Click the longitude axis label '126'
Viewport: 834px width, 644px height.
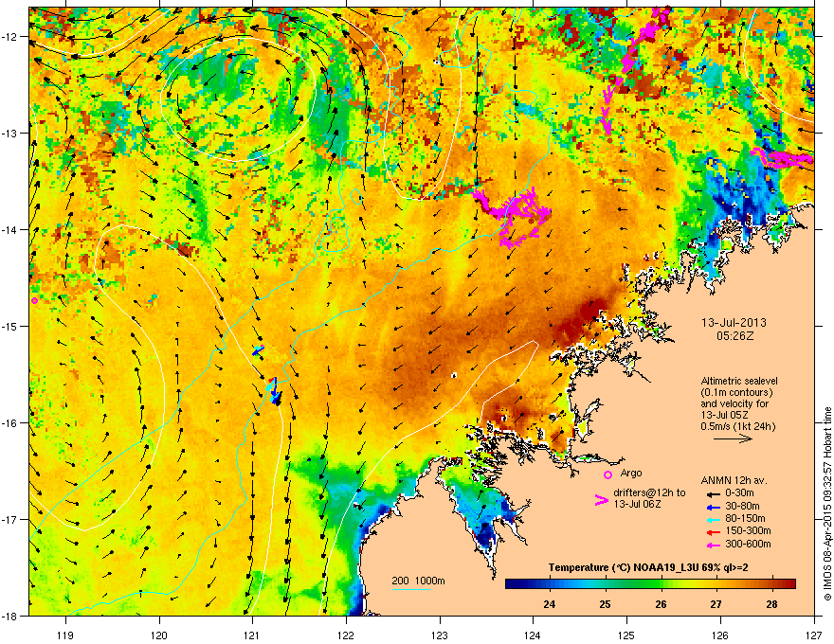coord(720,635)
